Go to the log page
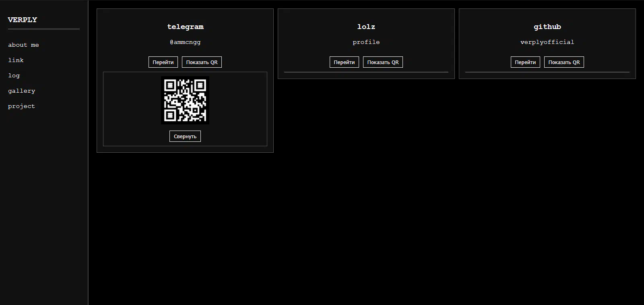The width and height of the screenshot is (644, 305). (x=14, y=75)
